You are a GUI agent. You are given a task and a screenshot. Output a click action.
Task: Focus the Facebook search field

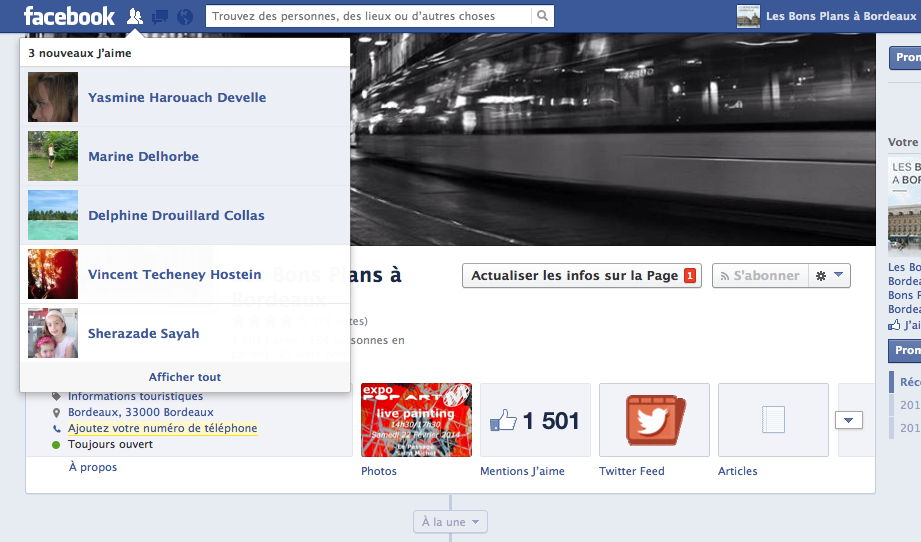click(x=368, y=16)
